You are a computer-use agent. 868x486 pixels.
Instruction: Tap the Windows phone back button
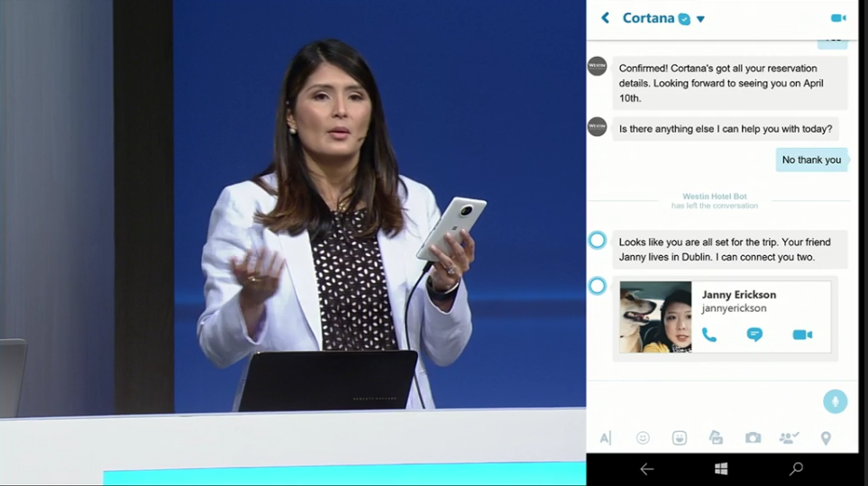pos(646,470)
